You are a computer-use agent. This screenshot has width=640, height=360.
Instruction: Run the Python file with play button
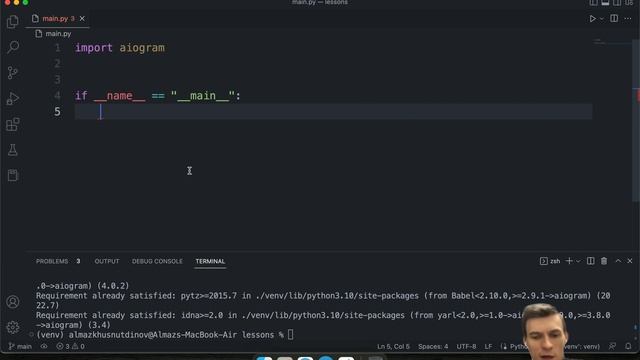coord(592,19)
